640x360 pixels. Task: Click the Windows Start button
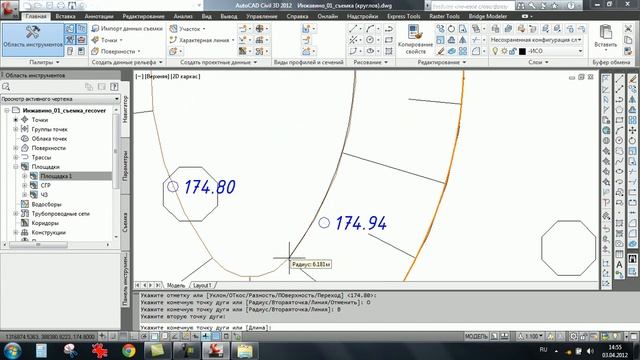pyautogui.click(x=13, y=351)
